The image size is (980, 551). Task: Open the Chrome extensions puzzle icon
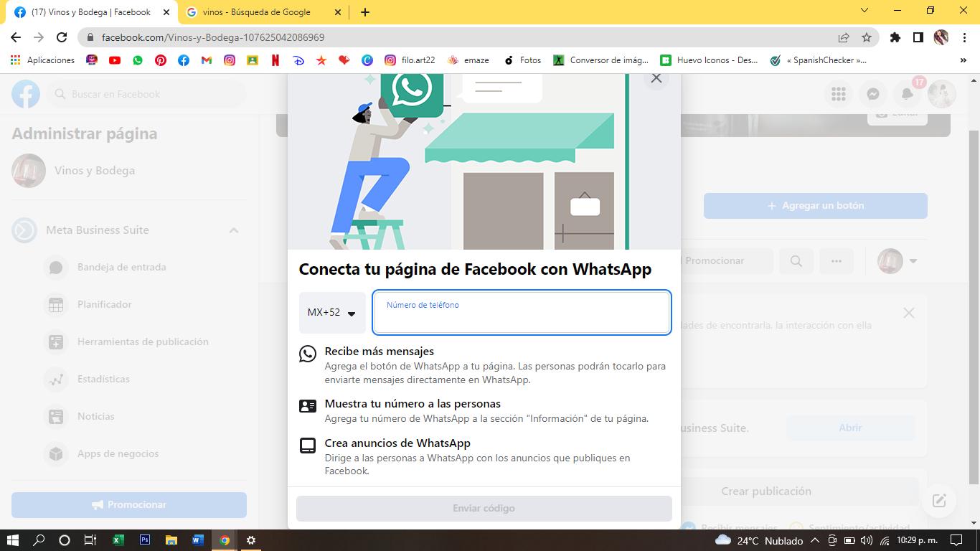tap(895, 37)
